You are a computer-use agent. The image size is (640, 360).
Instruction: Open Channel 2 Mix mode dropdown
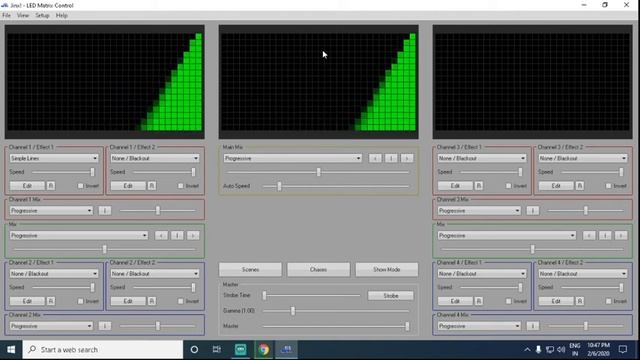point(51,326)
